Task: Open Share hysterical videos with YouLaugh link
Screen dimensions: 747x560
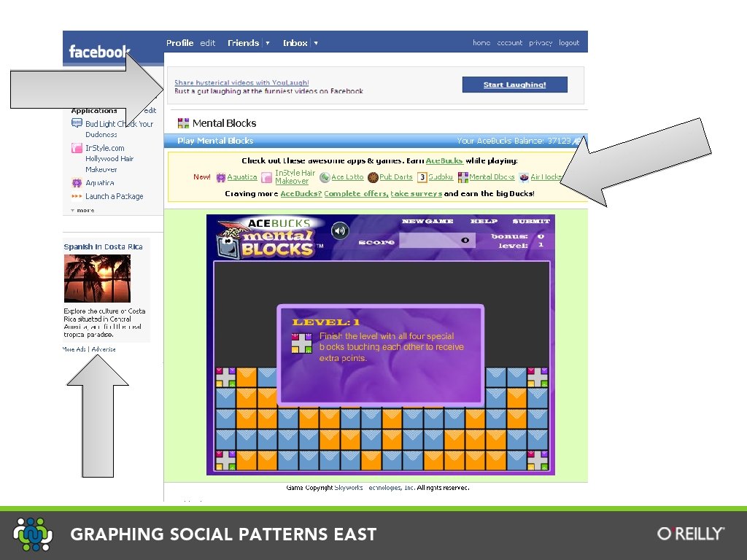Action: (x=241, y=82)
